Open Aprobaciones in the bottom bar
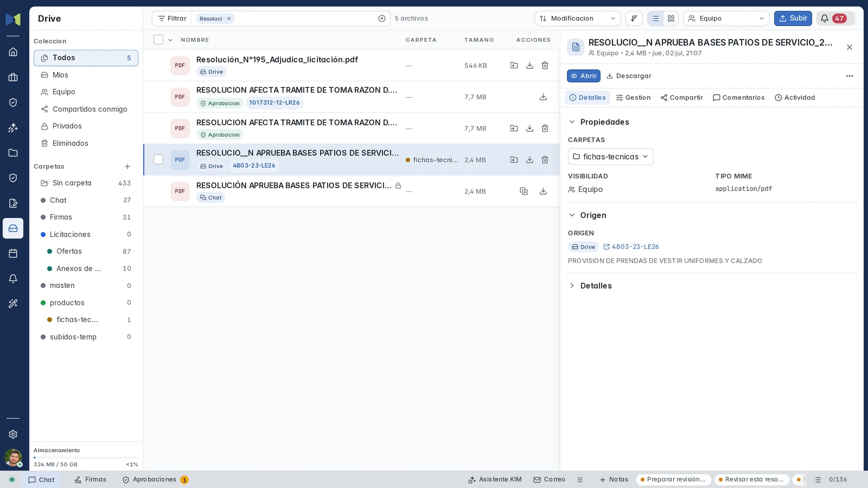 (x=155, y=480)
